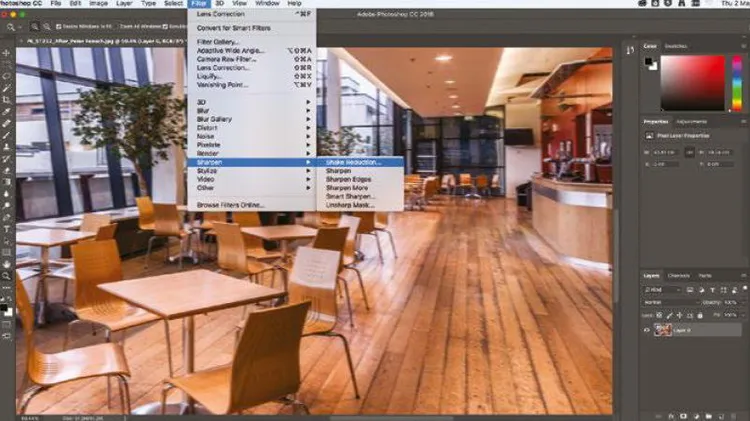Choose Unsharp Mask menu item
The width and height of the screenshot is (750, 421).
[360, 205]
